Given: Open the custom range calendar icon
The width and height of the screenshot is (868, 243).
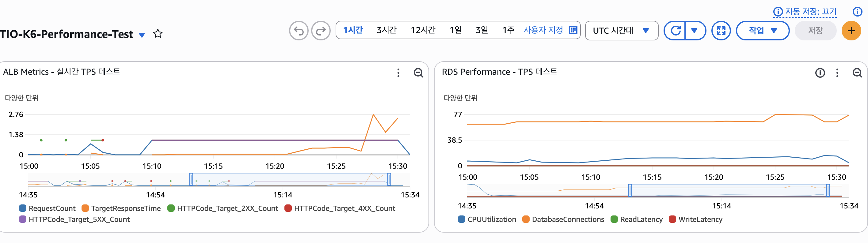Looking at the screenshot, I should (x=573, y=30).
